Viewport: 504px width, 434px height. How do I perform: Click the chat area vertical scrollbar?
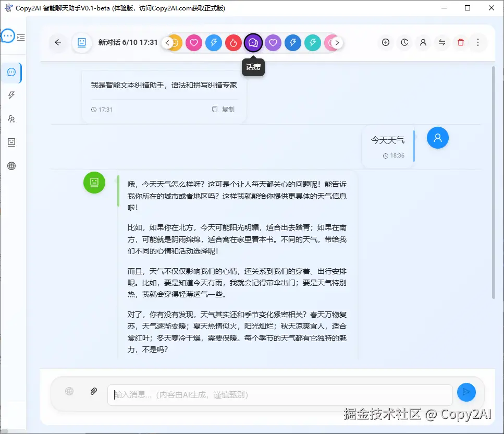point(494,183)
